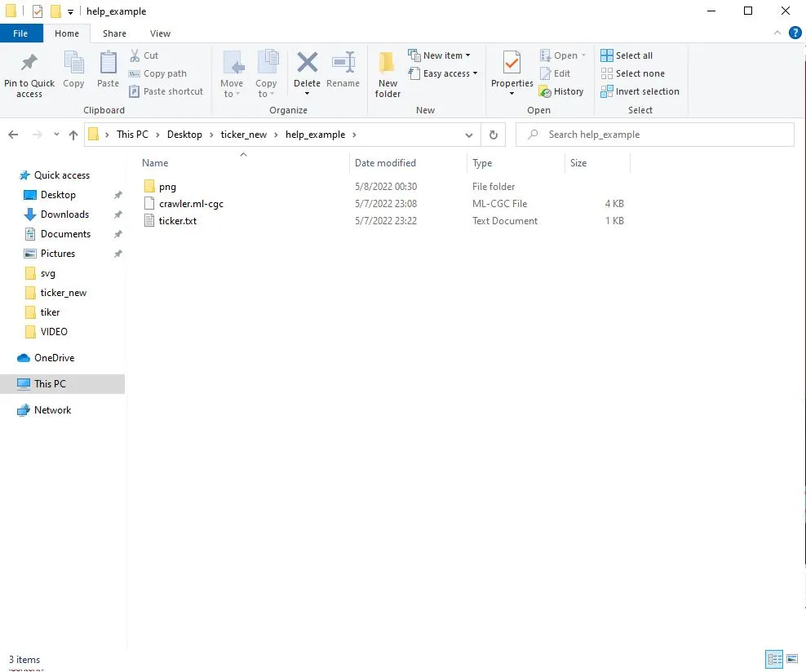Click the Help question mark icon
The width and height of the screenshot is (806, 672).
point(795,33)
